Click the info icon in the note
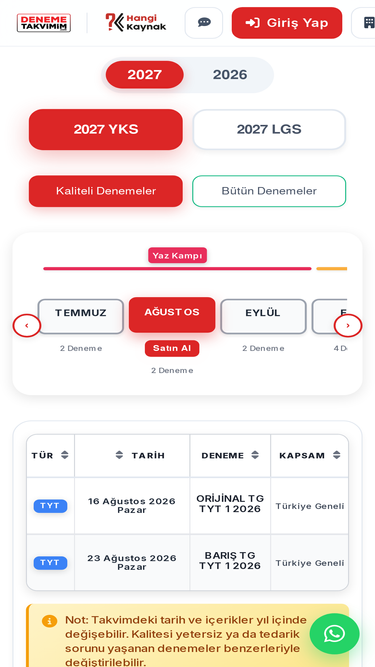Screen dimensions: 375x667 pos(49,621)
